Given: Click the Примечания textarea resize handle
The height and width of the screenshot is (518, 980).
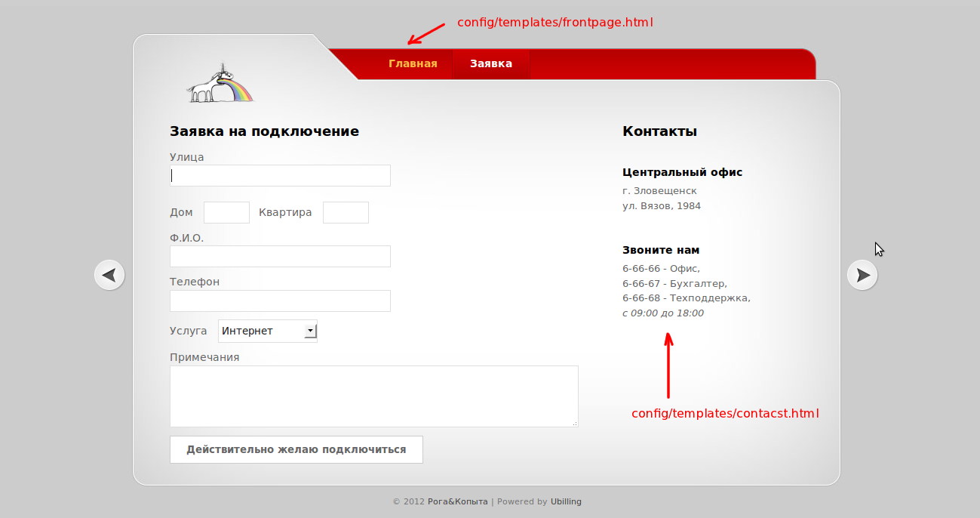Looking at the screenshot, I should coord(574,424).
